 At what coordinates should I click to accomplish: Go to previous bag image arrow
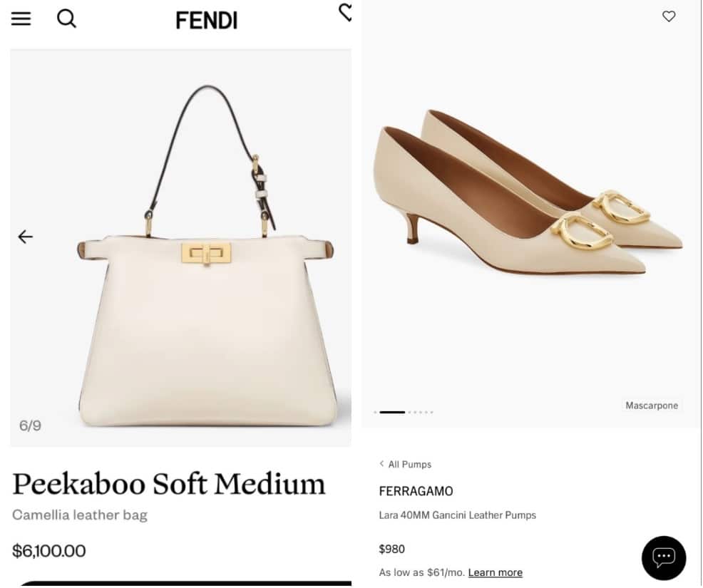tap(26, 237)
